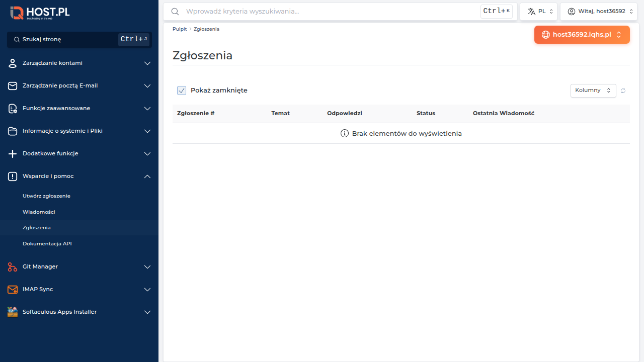644x362 pixels.
Task: Click the language translate icon
Action: 531,12
